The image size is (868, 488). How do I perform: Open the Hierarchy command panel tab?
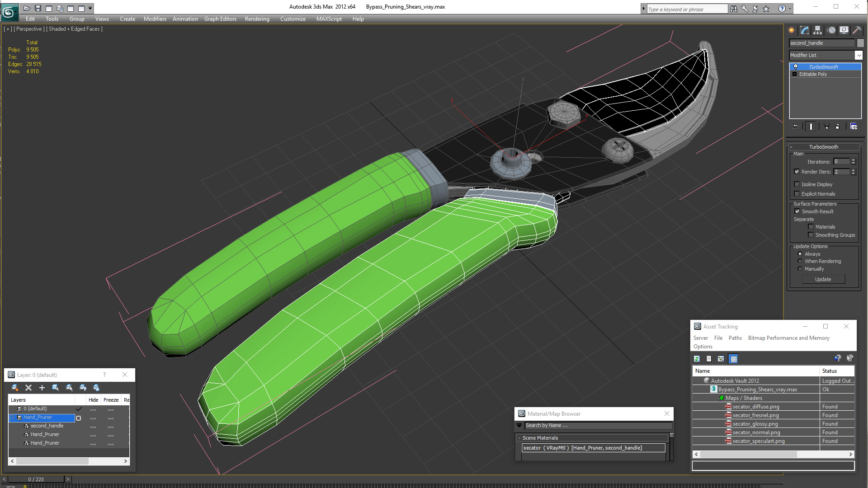tap(817, 30)
